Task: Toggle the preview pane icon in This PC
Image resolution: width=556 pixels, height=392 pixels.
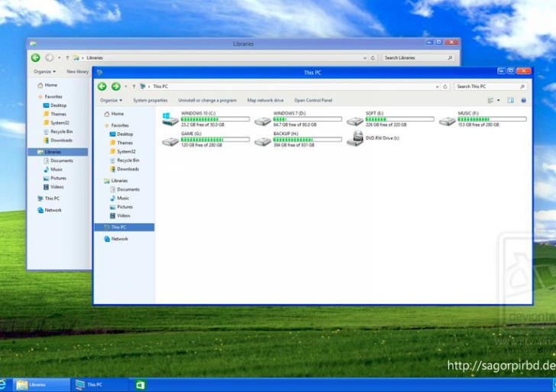Action: (510, 100)
